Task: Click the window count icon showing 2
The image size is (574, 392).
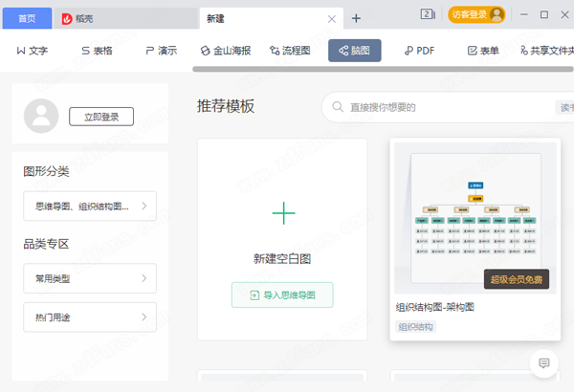Action: tap(427, 14)
